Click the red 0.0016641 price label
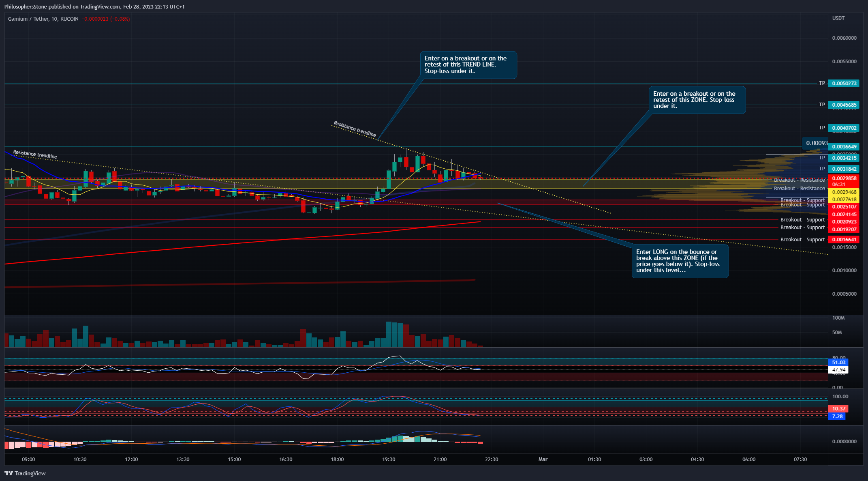 [844, 239]
